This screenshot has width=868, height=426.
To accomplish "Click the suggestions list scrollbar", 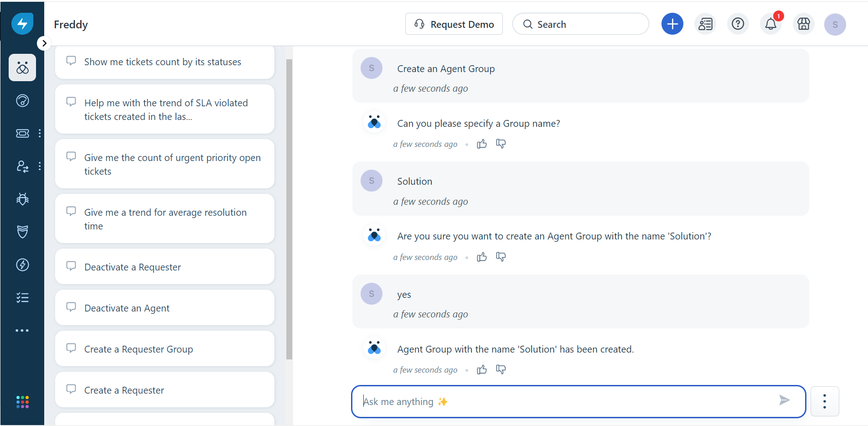I will [x=289, y=209].
